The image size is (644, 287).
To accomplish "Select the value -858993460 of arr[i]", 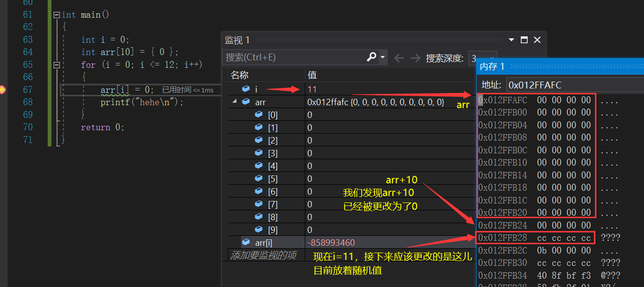I will tap(331, 242).
